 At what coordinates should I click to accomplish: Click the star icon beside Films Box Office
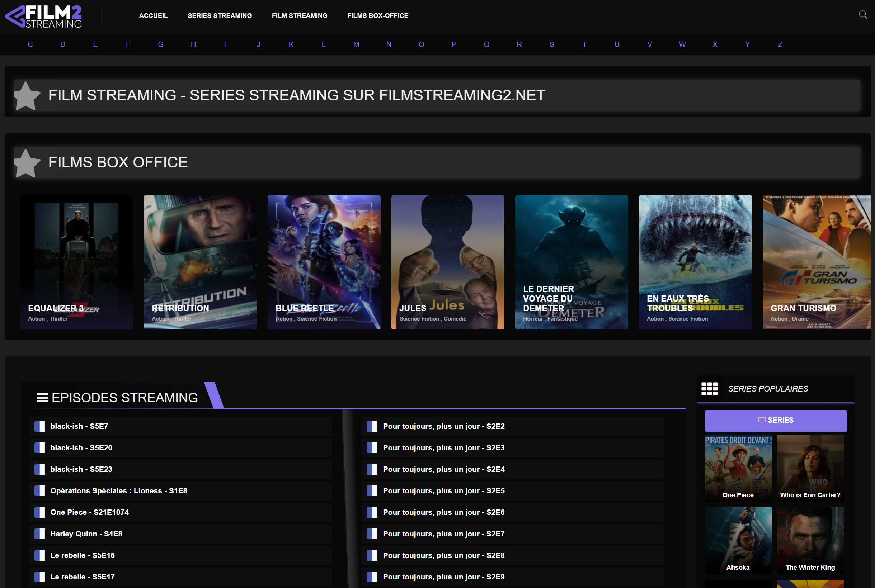[x=27, y=163]
